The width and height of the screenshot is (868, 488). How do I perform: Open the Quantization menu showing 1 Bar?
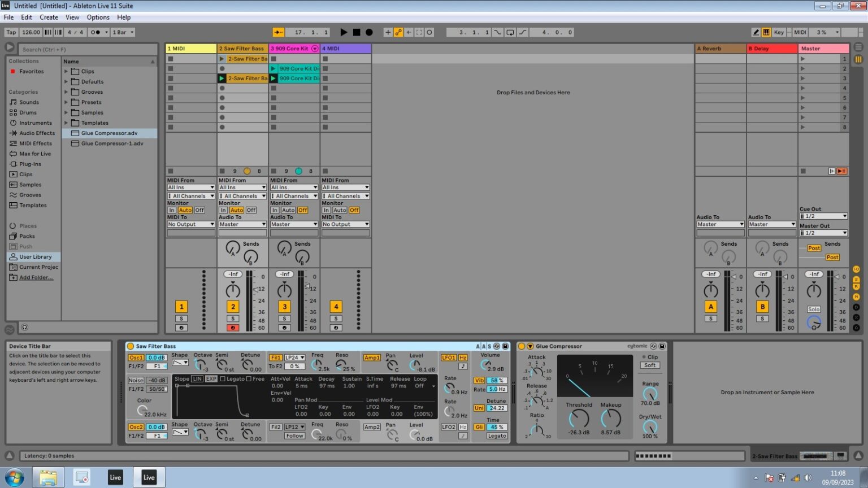(123, 32)
